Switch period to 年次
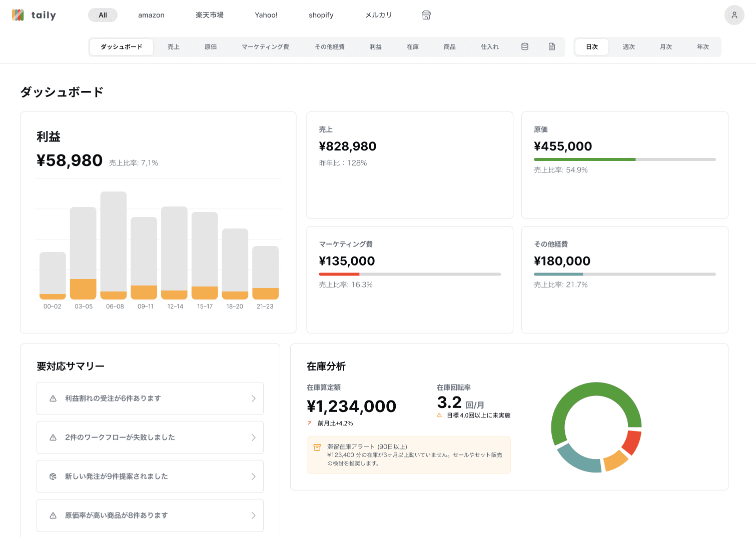Image resolution: width=756 pixels, height=537 pixels. click(702, 47)
